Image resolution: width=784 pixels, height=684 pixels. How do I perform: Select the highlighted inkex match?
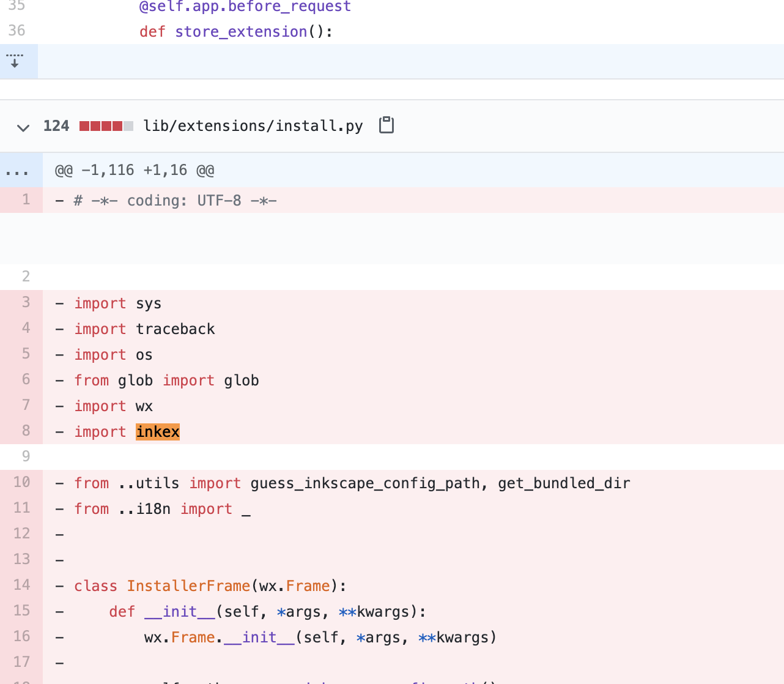pyautogui.click(x=157, y=431)
